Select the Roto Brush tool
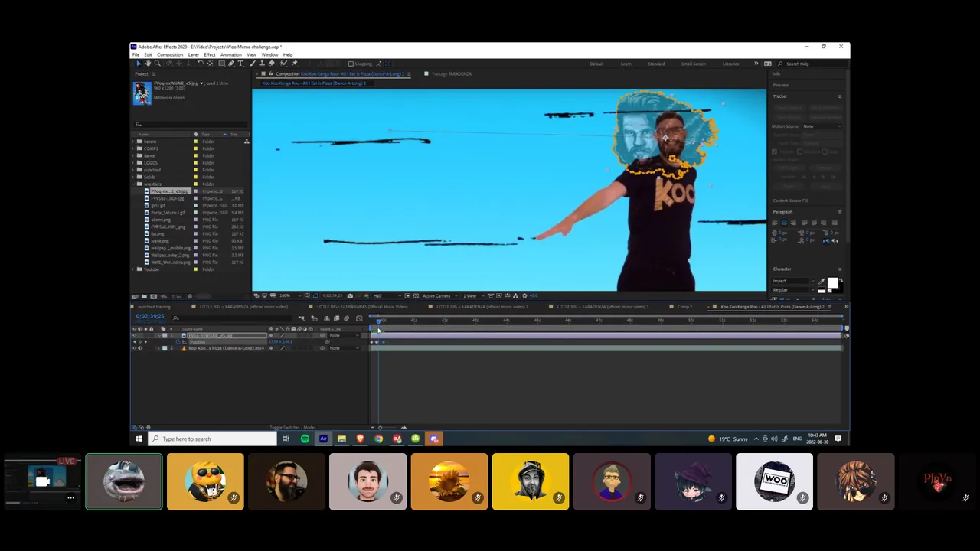 click(x=283, y=64)
